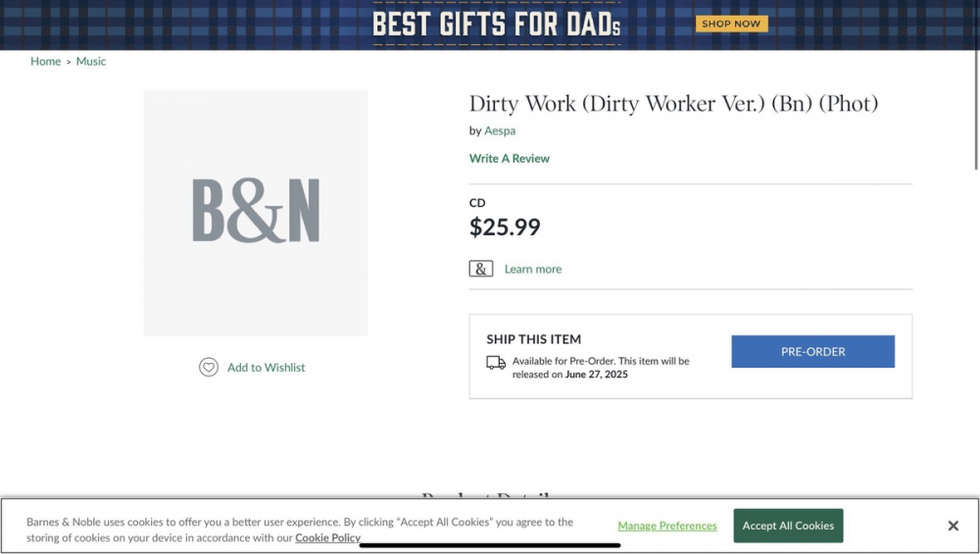
Task: Click the B&N product image placeholder
Action: pos(256,213)
